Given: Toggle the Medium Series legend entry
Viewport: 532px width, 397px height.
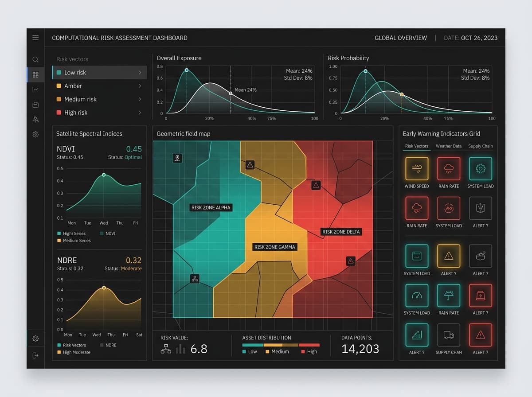Looking at the screenshot, I should [74, 241].
